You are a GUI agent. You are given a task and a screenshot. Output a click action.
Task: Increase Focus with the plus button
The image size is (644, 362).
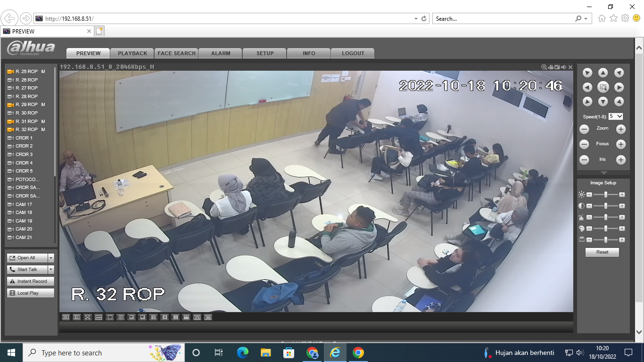[x=621, y=144]
